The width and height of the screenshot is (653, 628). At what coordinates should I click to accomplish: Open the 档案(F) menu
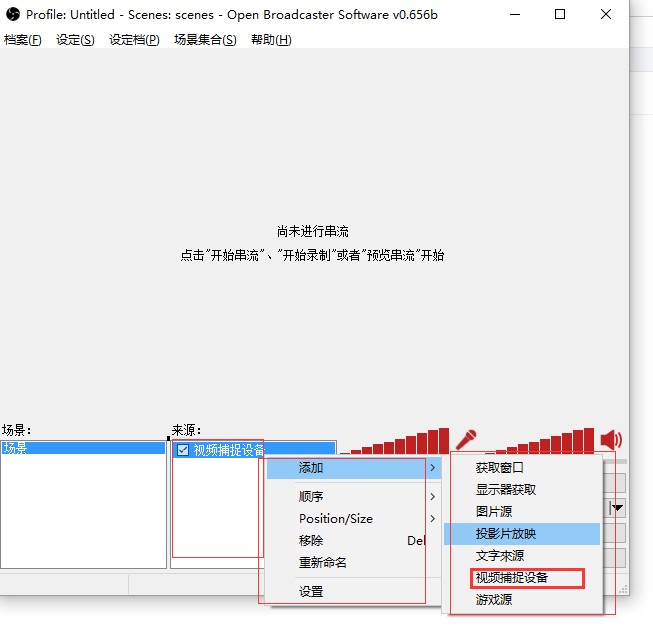(x=22, y=40)
